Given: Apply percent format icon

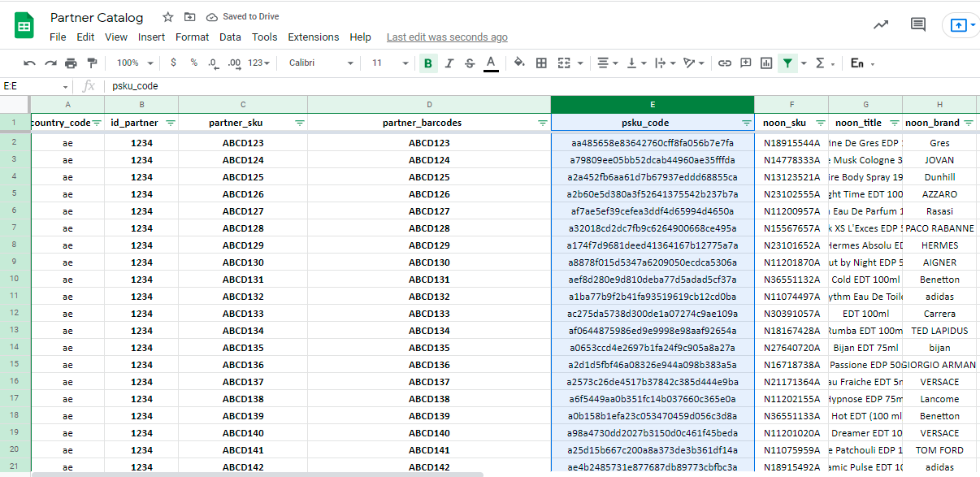Looking at the screenshot, I should pos(193,63).
